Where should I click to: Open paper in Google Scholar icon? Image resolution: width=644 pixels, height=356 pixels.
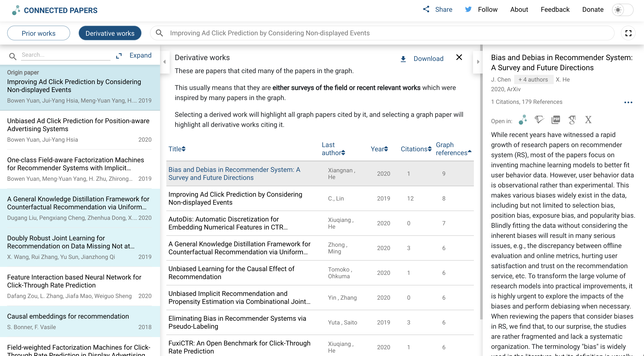(572, 120)
